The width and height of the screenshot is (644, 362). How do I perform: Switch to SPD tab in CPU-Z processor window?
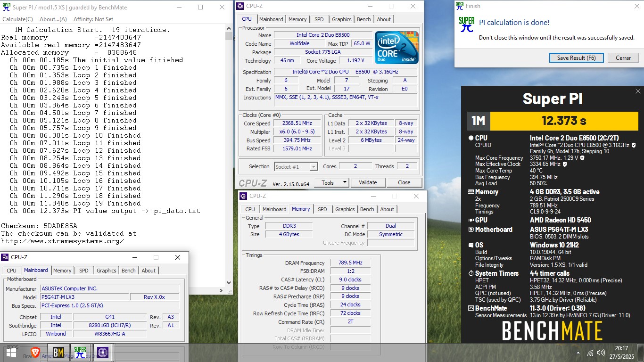coord(319,19)
